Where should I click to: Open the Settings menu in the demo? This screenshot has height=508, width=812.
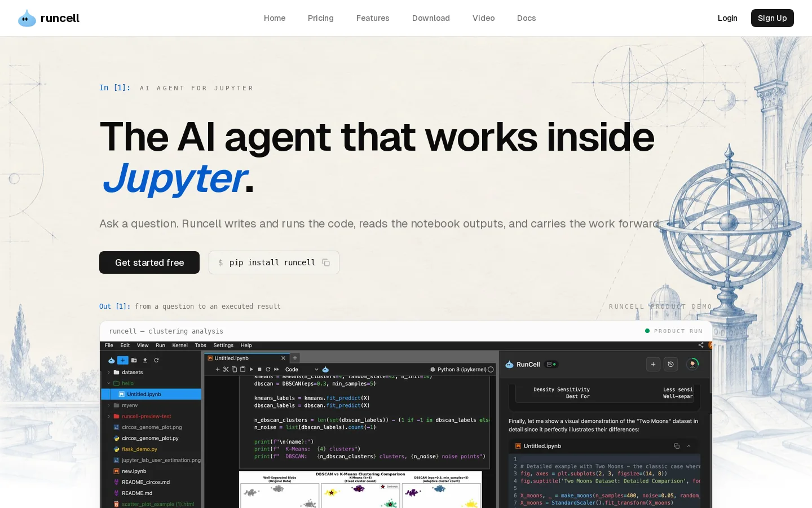(223, 345)
